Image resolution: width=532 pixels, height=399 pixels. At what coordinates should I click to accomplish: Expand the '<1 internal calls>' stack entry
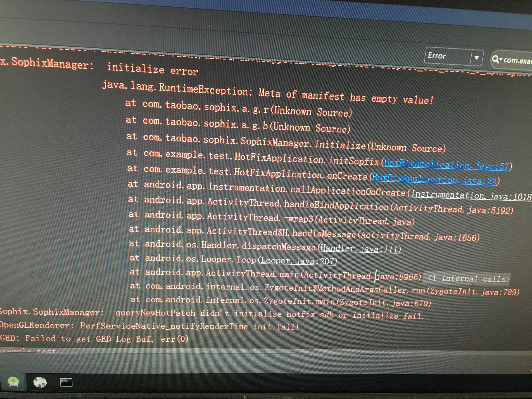(467, 278)
